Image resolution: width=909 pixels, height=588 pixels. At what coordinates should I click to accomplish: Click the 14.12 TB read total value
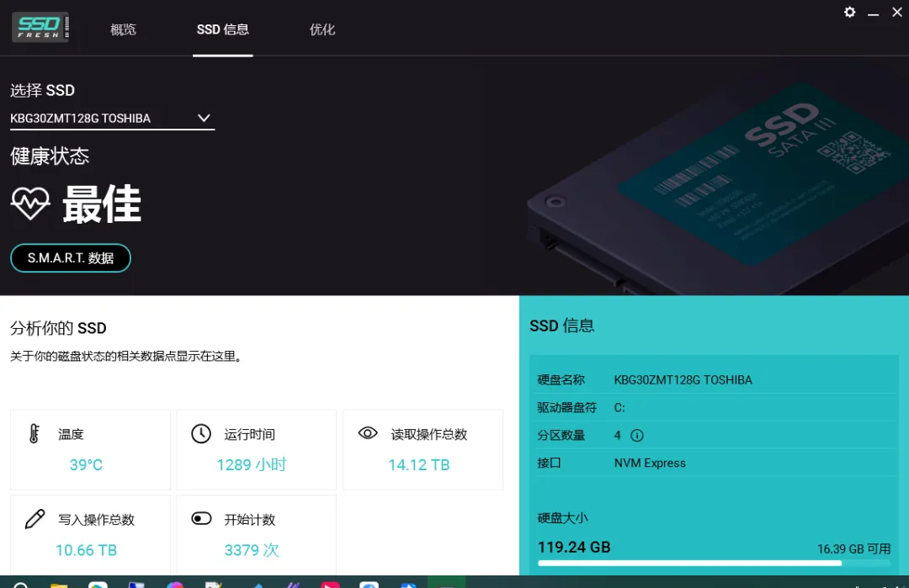(418, 464)
